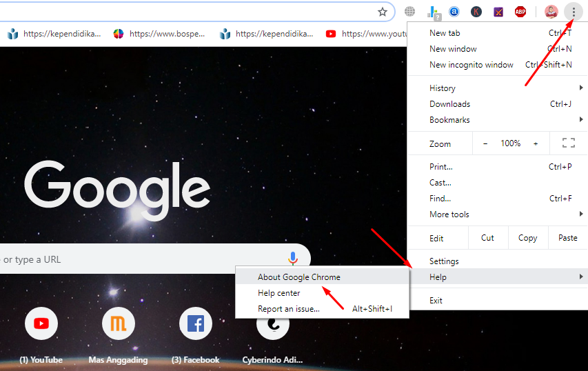Screen dimensions: 588x371
Task: Toggle fullscreen mode icon in Zoom row
Action: point(569,143)
